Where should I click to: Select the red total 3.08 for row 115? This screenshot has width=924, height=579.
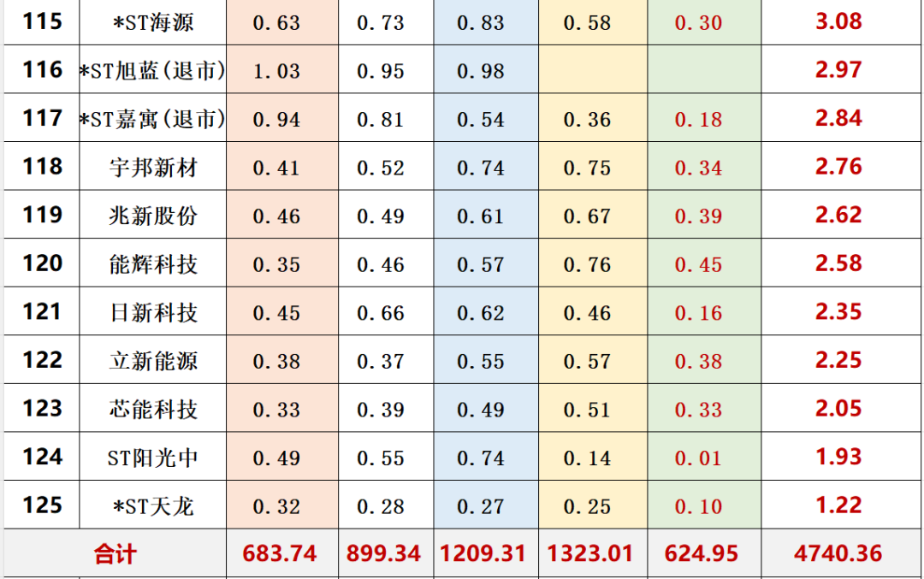838,21
